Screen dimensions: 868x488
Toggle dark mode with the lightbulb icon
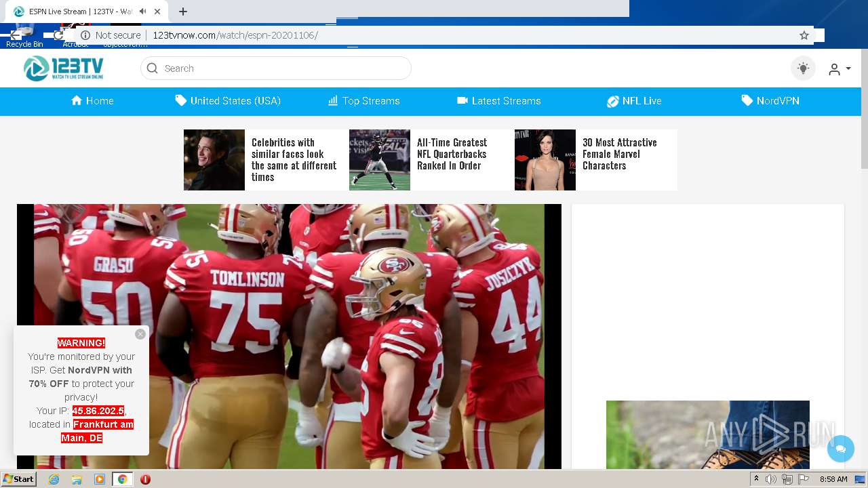point(804,68)
